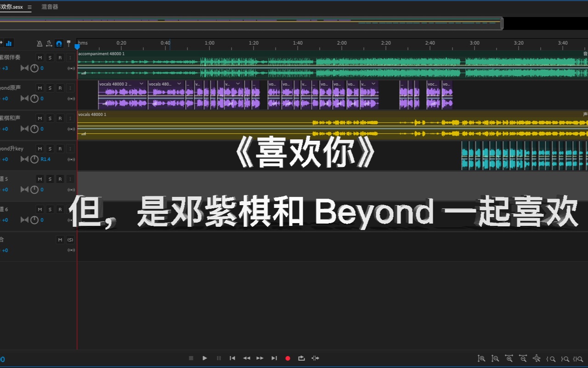Toggle Loop Playback icon
The width and height of the screenshot is (588, 368).
pyautogui.click(x=301, y=358)
